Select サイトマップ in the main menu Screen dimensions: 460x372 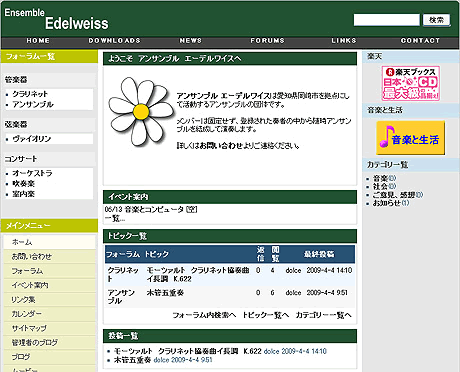pos(50,328)
